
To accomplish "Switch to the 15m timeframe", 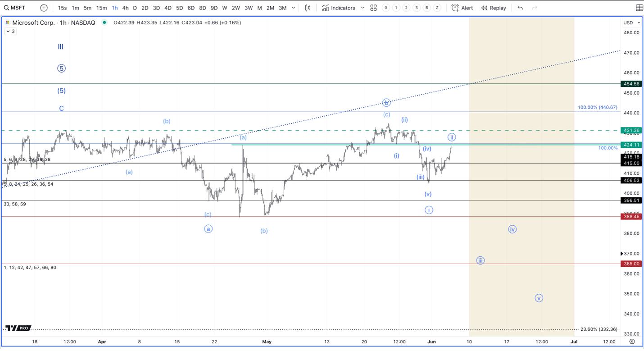I will pos(102,8).
